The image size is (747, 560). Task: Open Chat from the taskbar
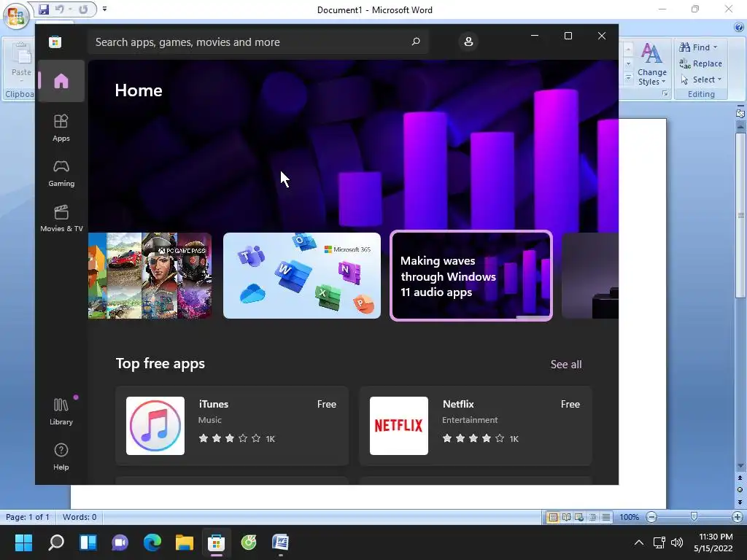coord(120,542)
